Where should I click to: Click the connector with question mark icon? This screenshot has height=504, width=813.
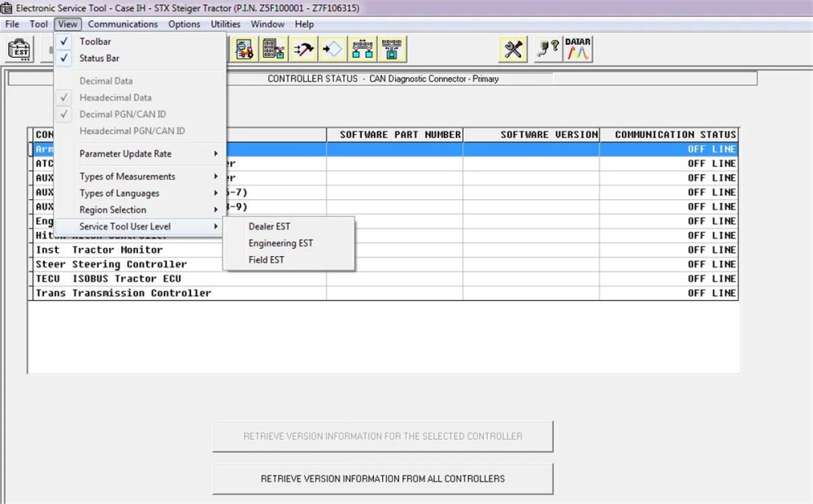(547, 50)
